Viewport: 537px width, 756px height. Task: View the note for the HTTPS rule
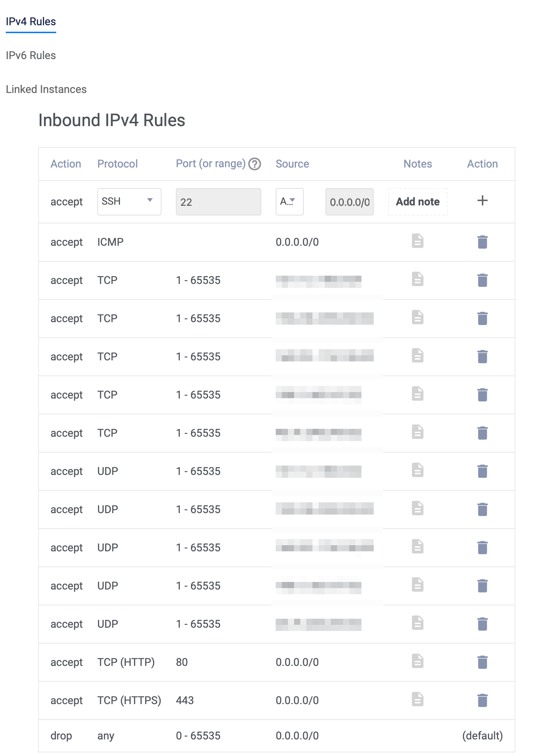417,700
